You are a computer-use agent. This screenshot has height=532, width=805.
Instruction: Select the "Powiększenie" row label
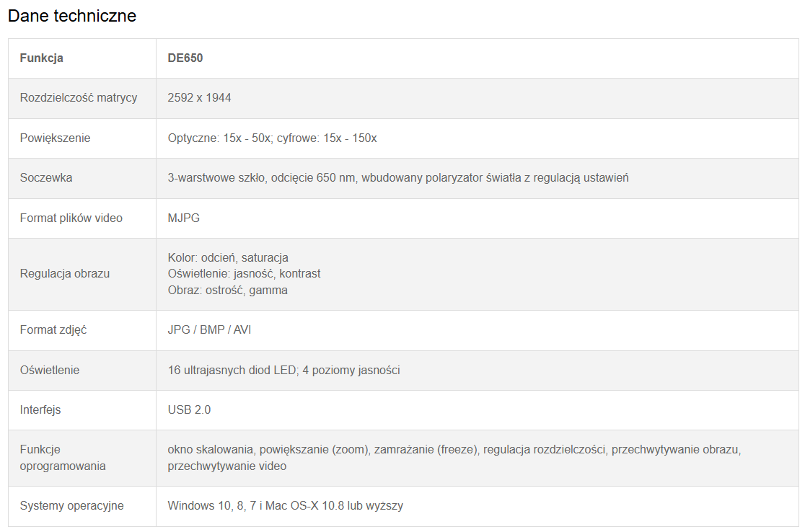point(56,138)
